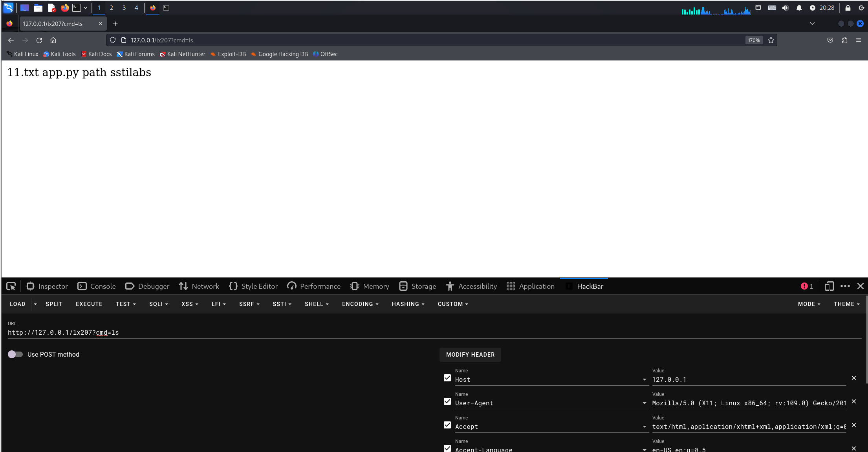Open Firefox hamburger menu icon
Viewport: 868px width, 452px height.
click(859, 40)
